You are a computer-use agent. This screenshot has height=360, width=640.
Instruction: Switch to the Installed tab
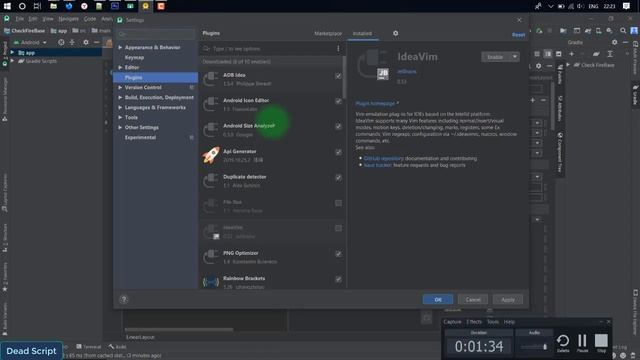tap(362, 33)
